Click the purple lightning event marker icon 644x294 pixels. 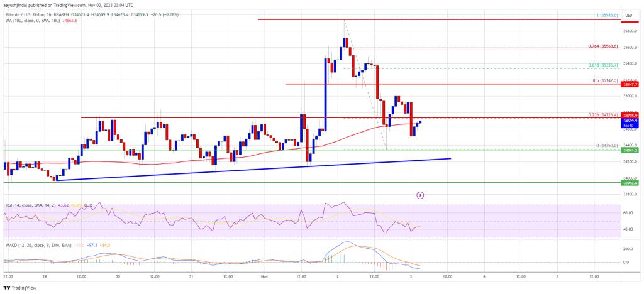pos(420,195)
